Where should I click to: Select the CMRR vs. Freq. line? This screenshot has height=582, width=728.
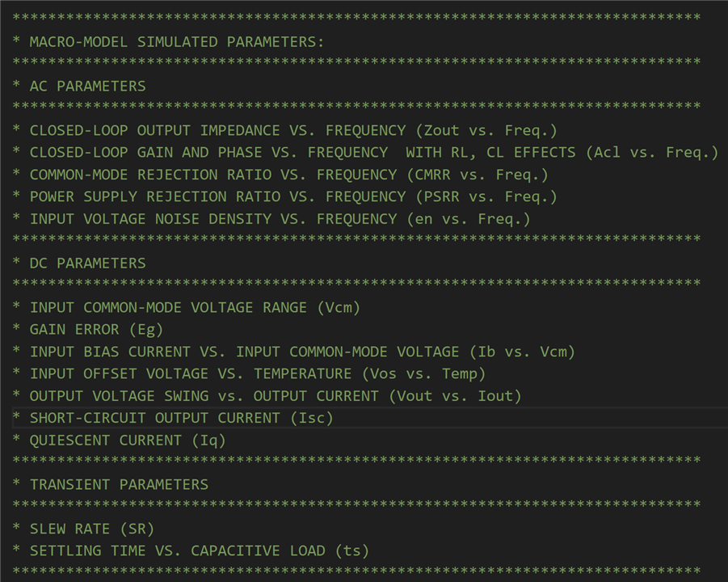click(280, 175)
